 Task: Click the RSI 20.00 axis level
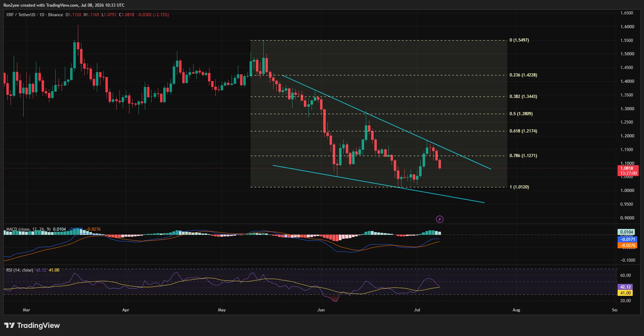pos(625,301)
